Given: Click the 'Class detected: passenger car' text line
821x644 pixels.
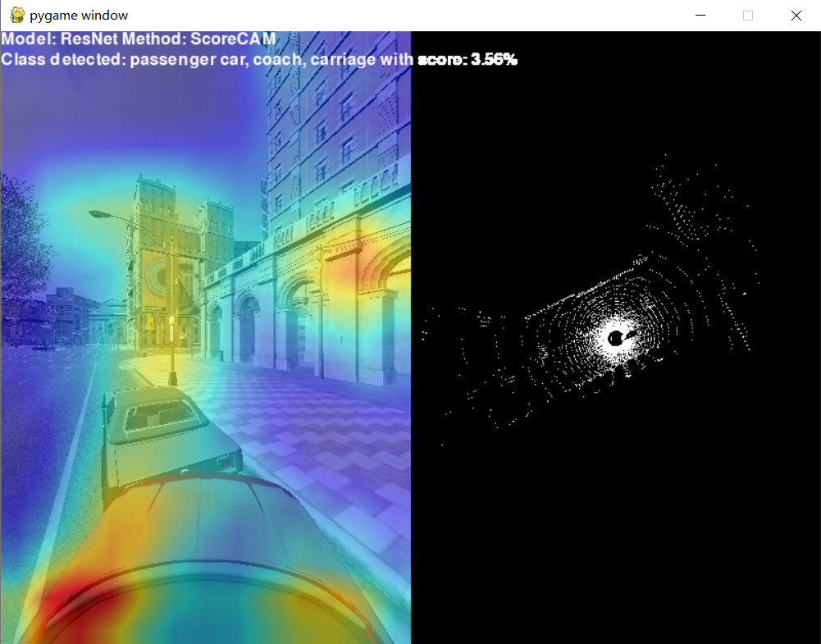Looking at the screenshot, I should 259,59.
